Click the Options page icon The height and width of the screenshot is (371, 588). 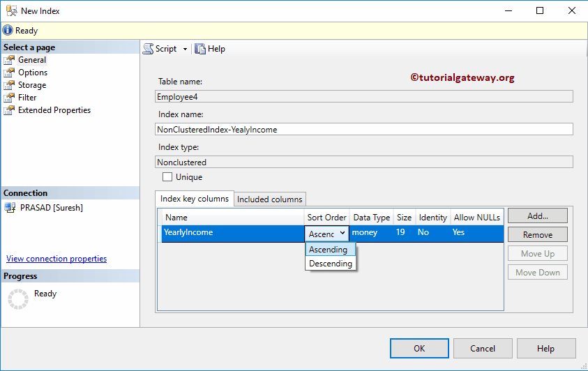point(9,73)
